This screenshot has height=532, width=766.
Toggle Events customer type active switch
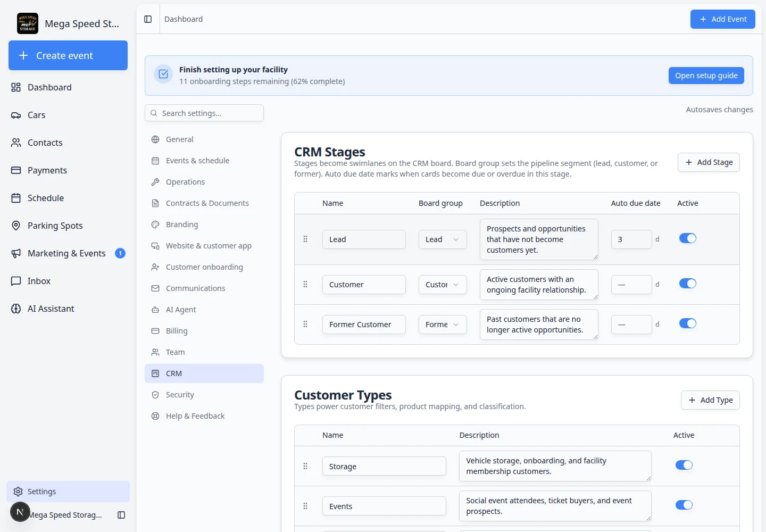pos(684,505)
